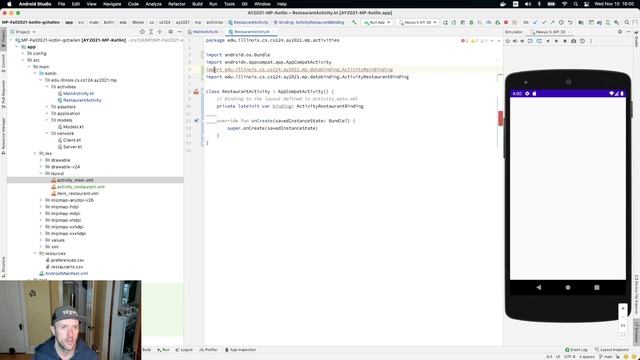Tap the Android back button on emulator

(538, 287)
